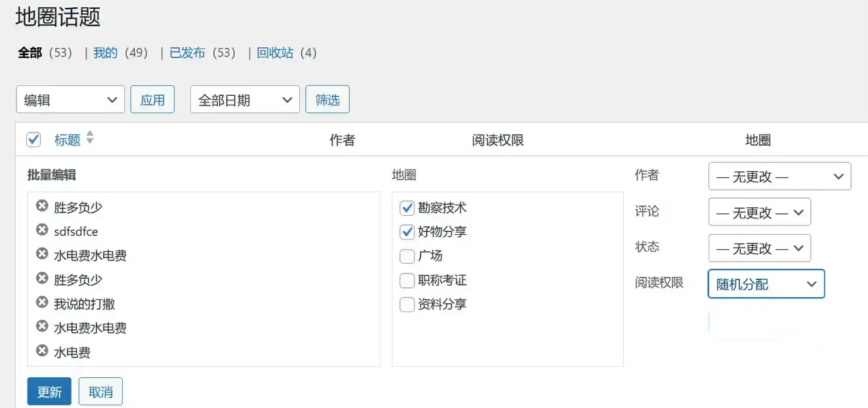
Task: Uncheck the 勘察技术 checkbox
Action: coord(407,208)
